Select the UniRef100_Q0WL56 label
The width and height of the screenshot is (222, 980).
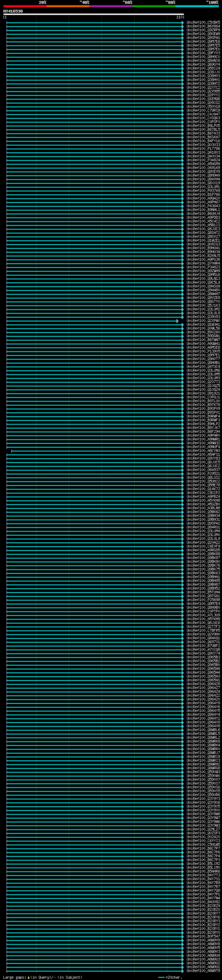pyautogui.click(x=203, y=328)
